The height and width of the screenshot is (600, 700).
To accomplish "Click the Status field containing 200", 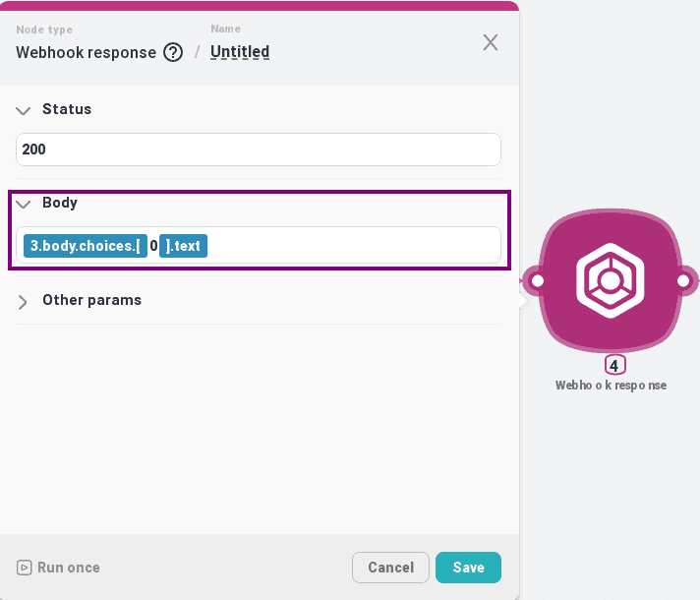I will click(259, 150).
